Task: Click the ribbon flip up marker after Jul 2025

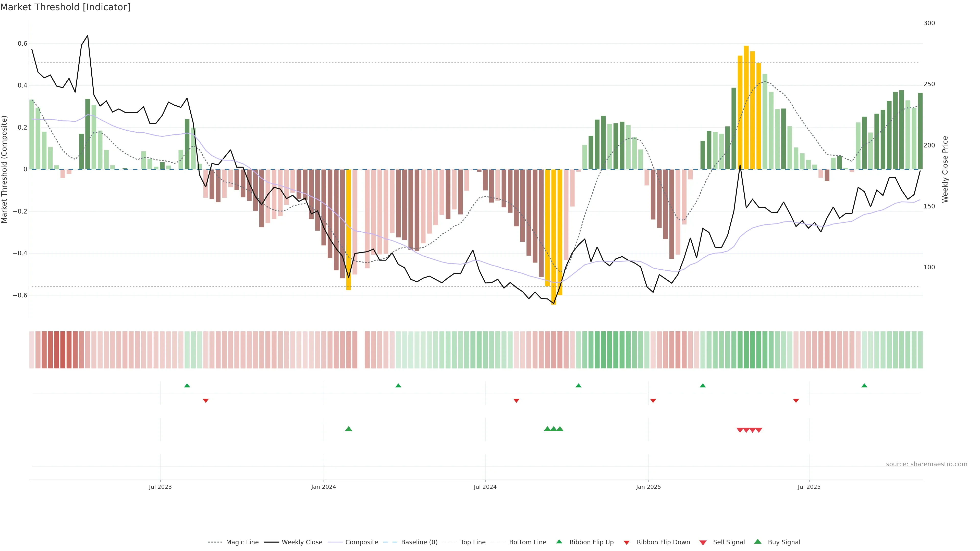Action: point(864,386)
